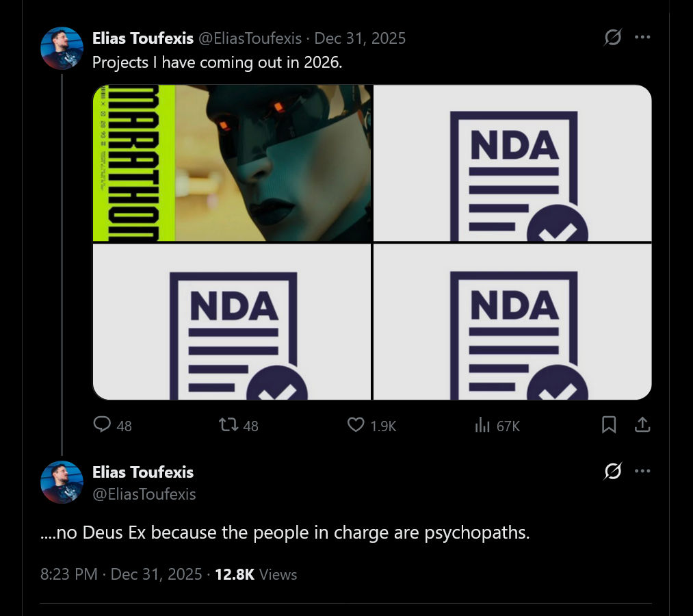Image resolution: width=693 pixels, height=616 pixels.
Task: Open the more options menu on the reply
Action: (x=642, y=471)
